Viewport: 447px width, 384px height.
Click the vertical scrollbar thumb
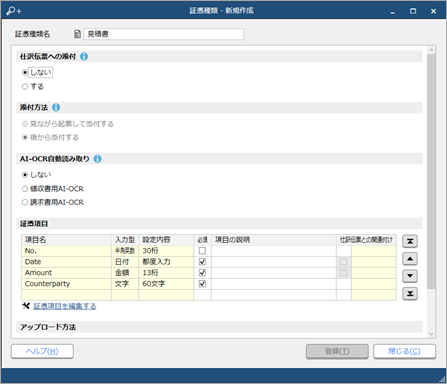tap(431, 171)
